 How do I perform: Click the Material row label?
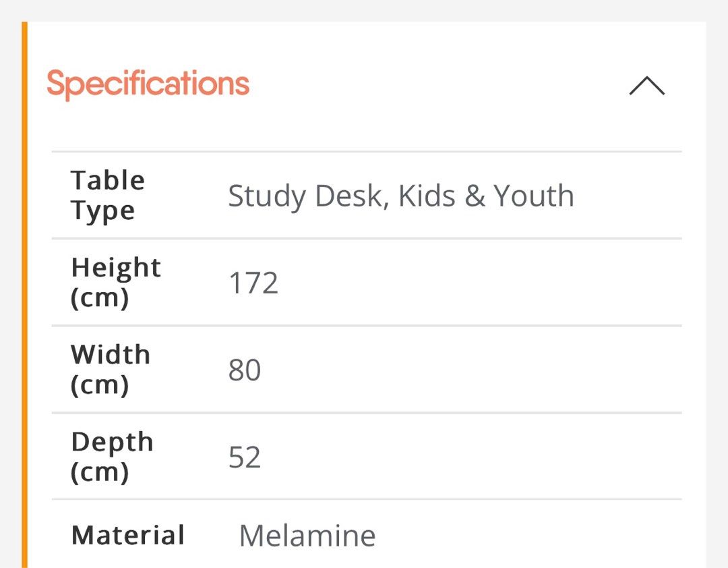[x=127, y=535]
